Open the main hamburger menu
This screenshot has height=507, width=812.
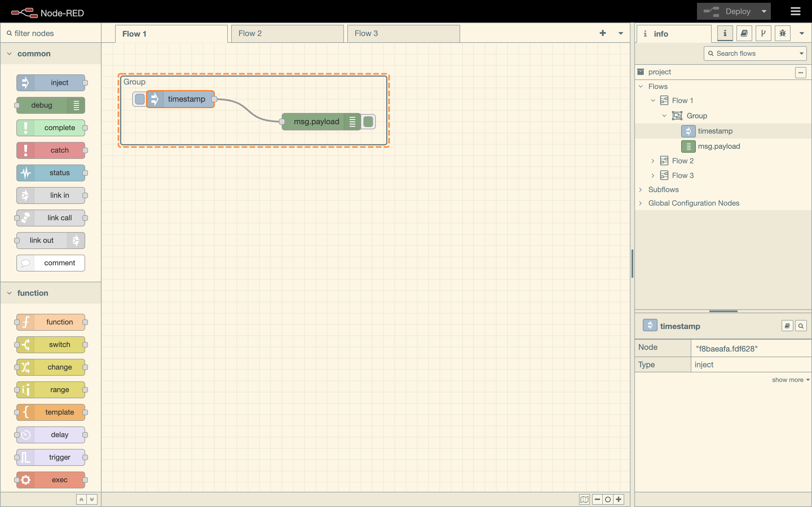click(x=795, y=11)
